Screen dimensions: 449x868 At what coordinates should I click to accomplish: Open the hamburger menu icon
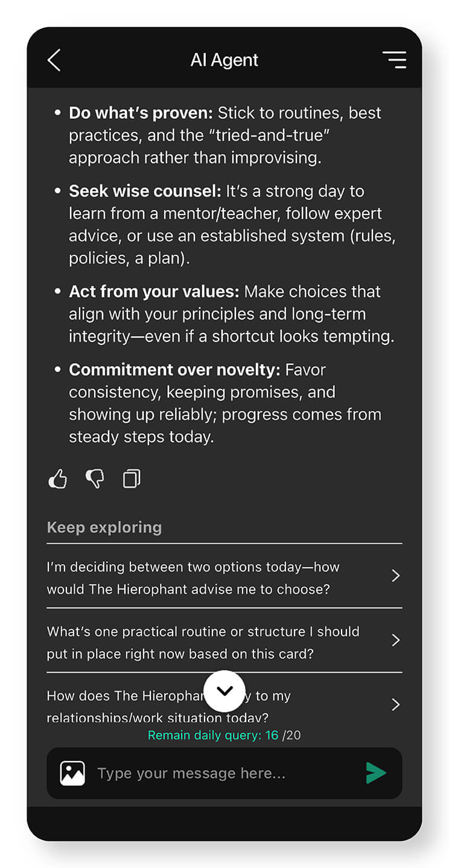394,60
